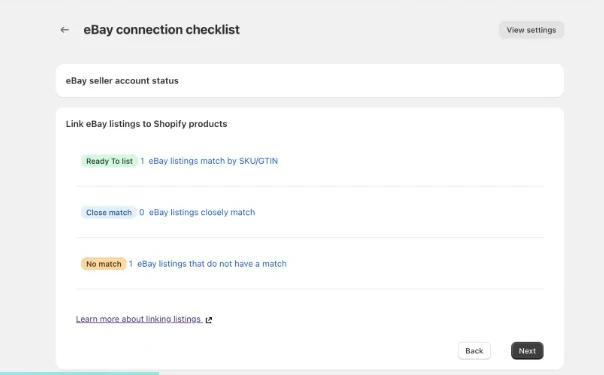The image size is (604, 375).
Task: Click the Link eBay listings to Shopify products heading
Action: point(146,124)
